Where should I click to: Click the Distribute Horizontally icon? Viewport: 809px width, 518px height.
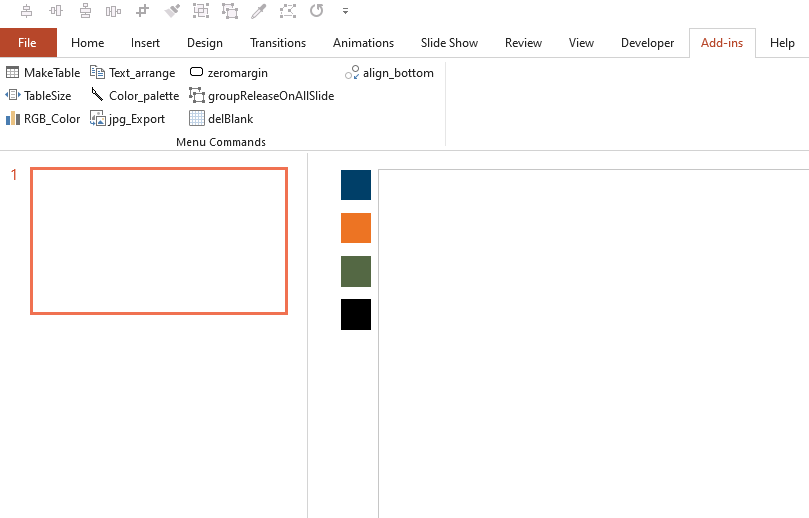pyautogui.click(x=114, y=11)
